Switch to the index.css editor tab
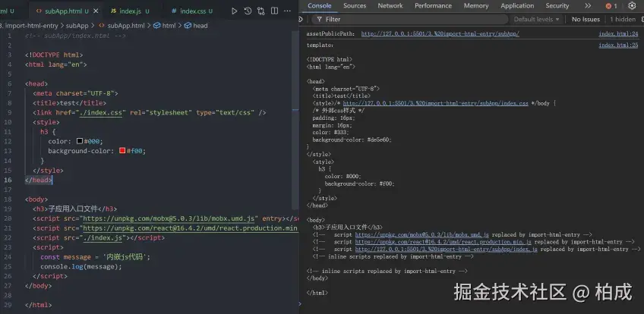The width and height of the screenshot is (644, 314). 192,11
